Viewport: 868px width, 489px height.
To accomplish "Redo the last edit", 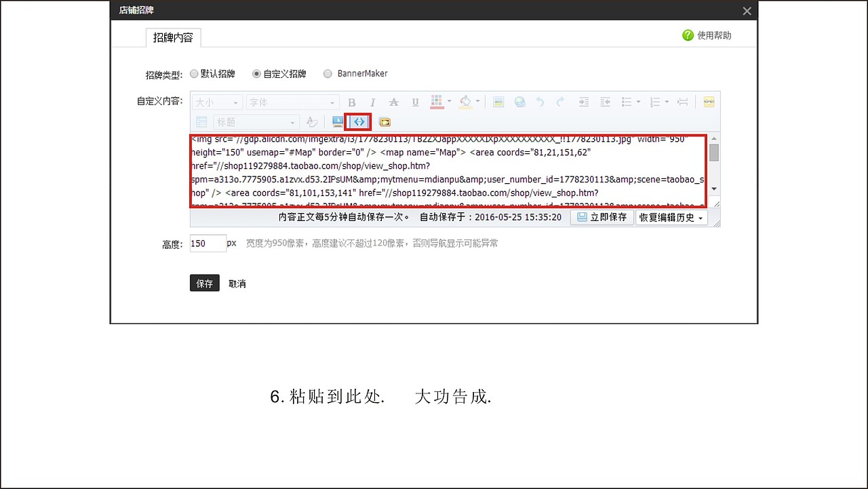I will tap(560, 102).
